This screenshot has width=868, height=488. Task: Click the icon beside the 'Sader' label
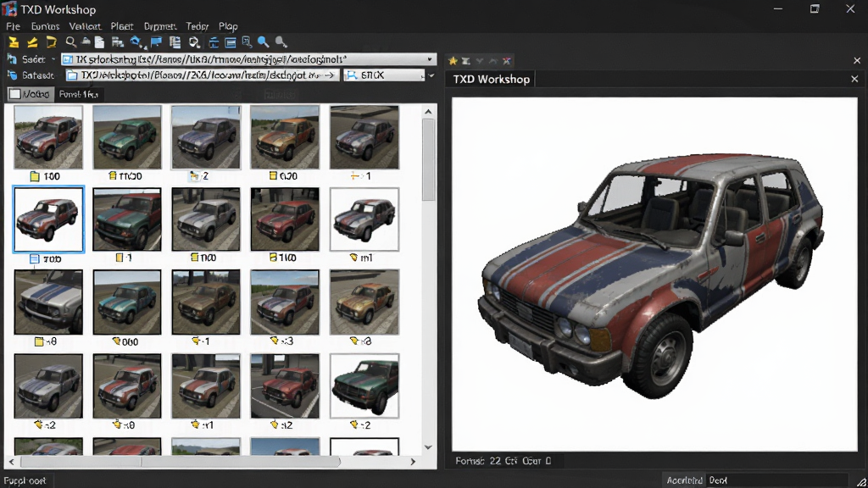(x=12, y=58)
